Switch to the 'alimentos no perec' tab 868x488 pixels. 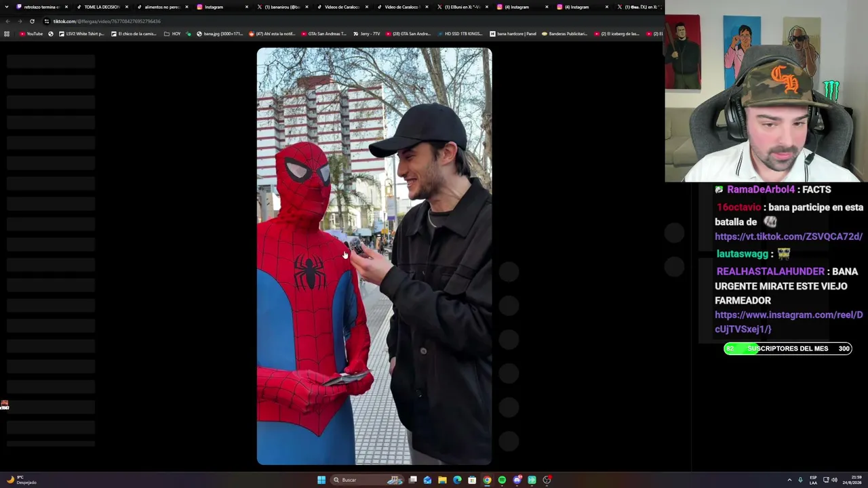[x=161, y=7]
